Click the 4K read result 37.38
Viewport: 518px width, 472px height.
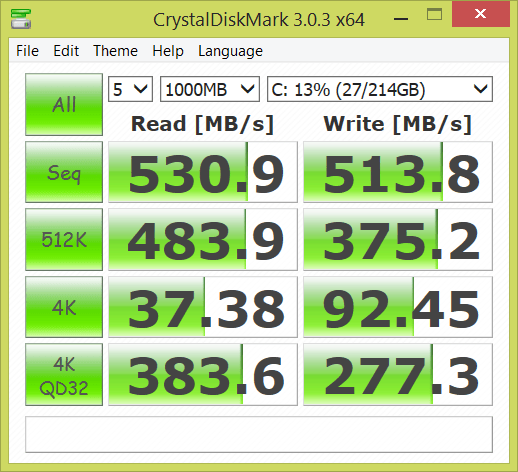[203, 307]
